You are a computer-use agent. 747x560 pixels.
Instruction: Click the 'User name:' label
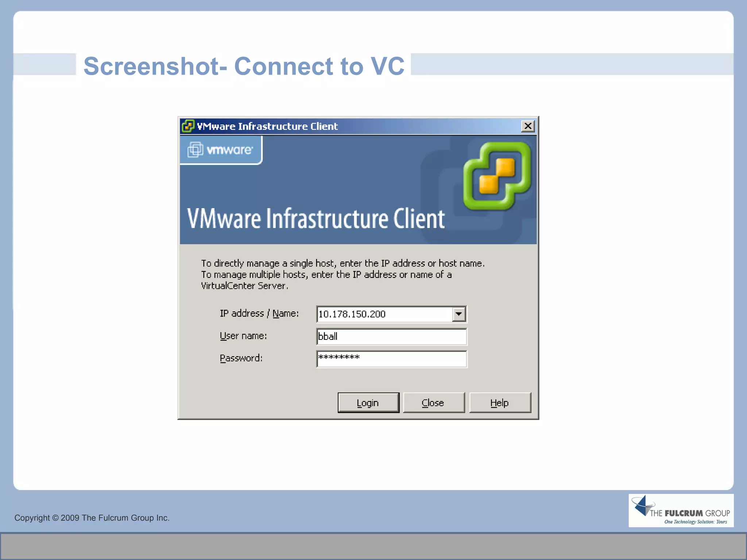pos(243,336)
